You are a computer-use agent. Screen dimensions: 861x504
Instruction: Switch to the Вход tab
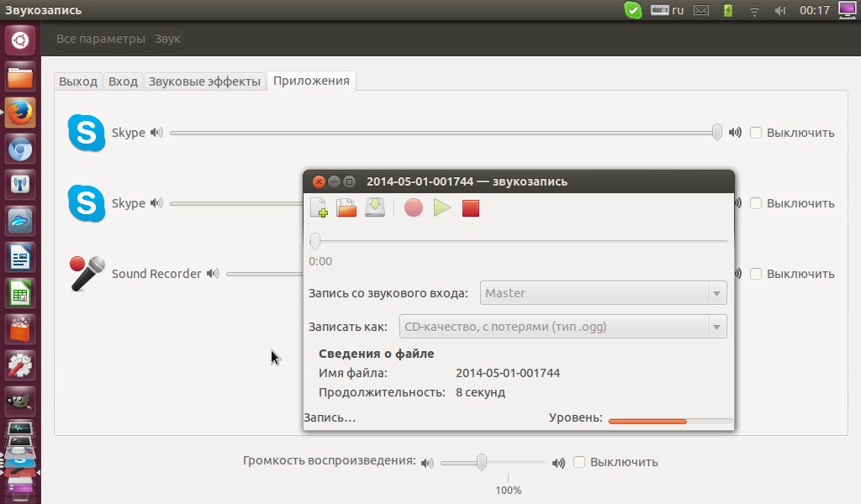coord(123,81)
